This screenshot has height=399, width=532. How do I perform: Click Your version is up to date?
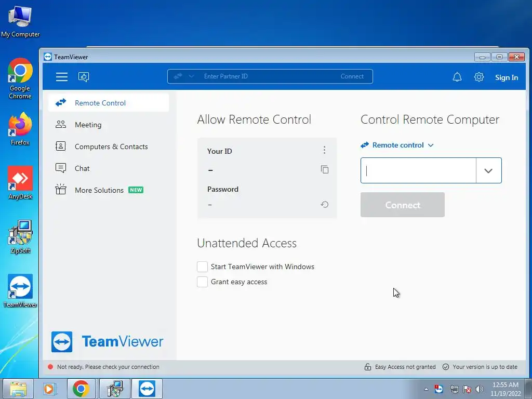click(485, 367)
